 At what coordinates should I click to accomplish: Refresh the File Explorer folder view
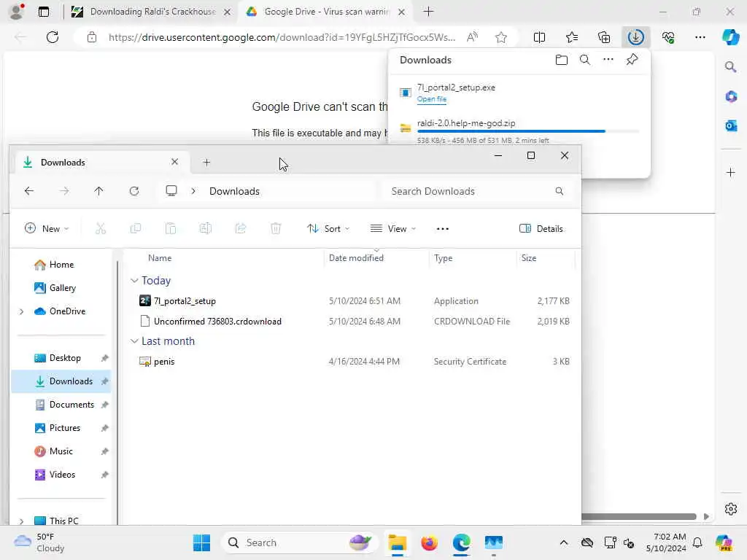coord(134,191)
